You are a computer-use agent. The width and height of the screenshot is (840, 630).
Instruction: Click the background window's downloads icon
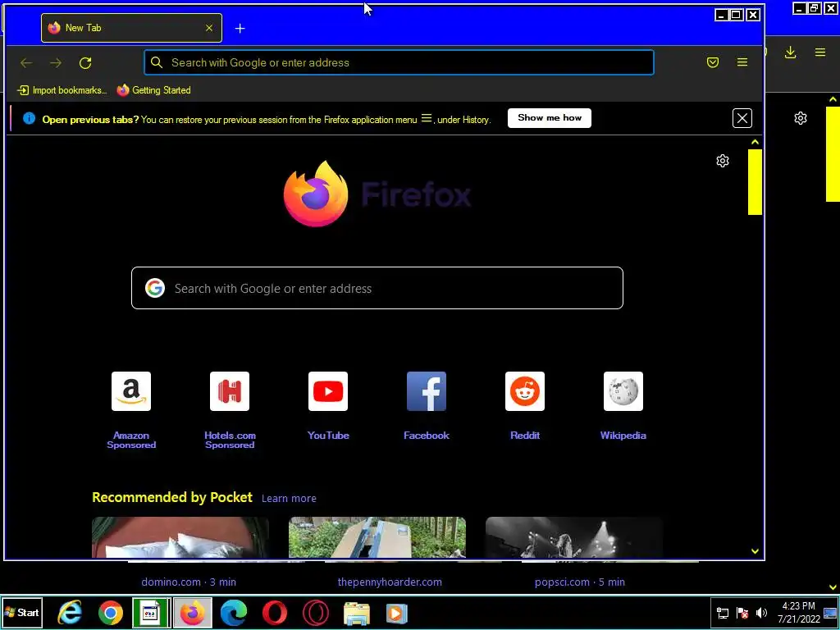[x=790, y=52]
